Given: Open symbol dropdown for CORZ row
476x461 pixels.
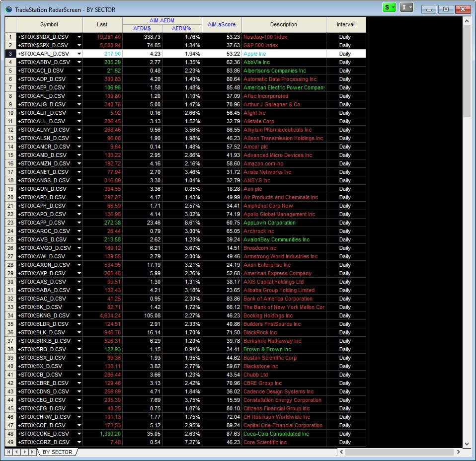Looking at the screenshot, I should (79, 442).
